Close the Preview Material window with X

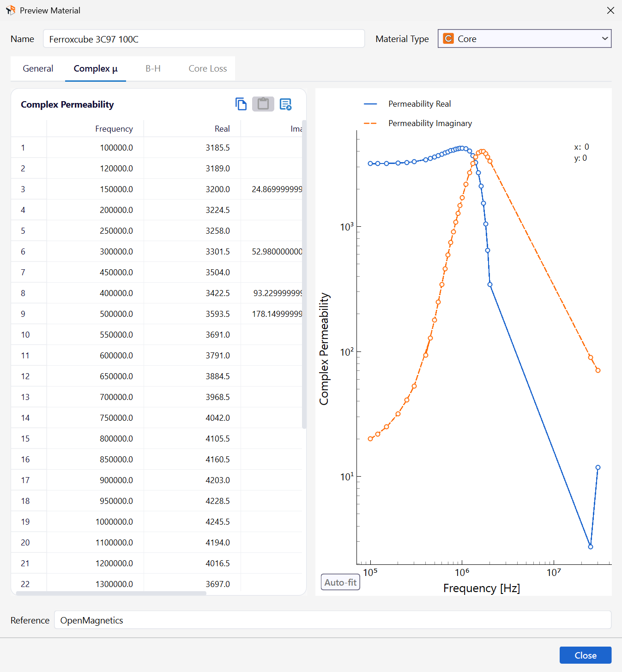[x=610, y=10]
